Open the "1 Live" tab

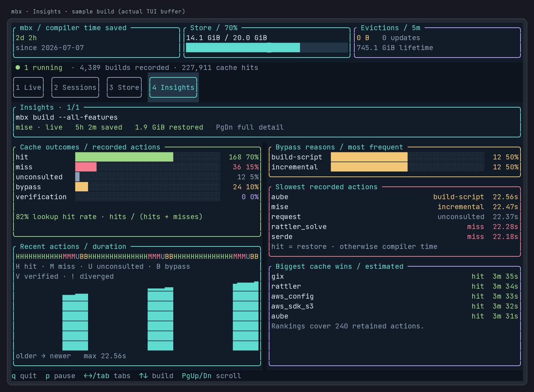(28, 87)
